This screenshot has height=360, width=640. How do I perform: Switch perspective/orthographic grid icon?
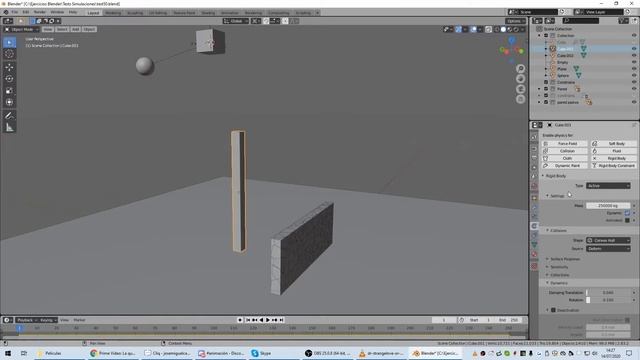coord(520,99)
